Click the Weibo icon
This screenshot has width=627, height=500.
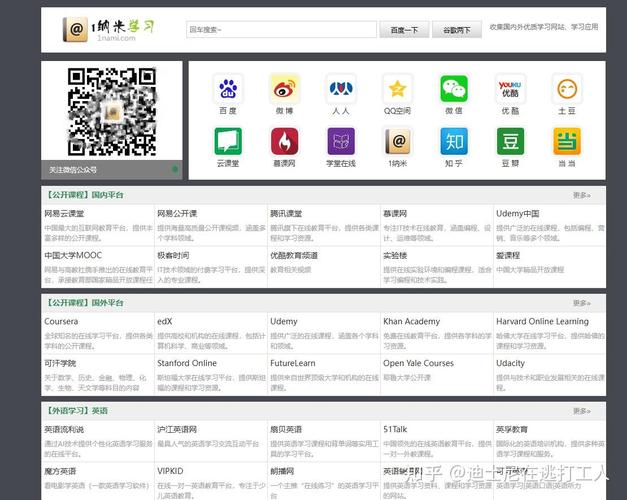[284, 89]
